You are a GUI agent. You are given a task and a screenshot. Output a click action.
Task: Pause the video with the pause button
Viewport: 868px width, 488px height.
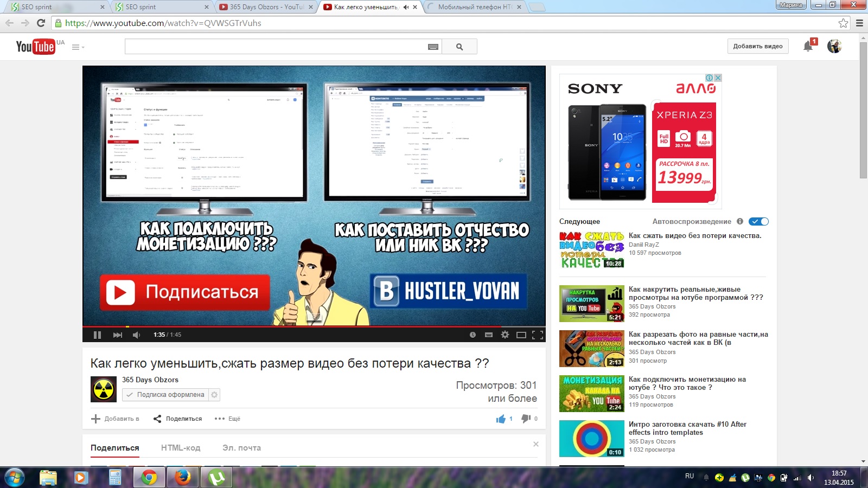(97, 335)
